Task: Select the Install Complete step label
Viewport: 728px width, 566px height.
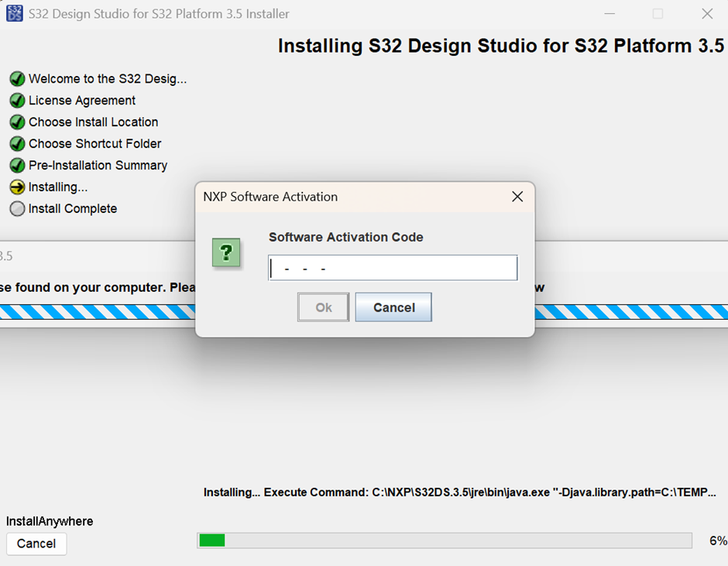Action: tap(73, 209)
